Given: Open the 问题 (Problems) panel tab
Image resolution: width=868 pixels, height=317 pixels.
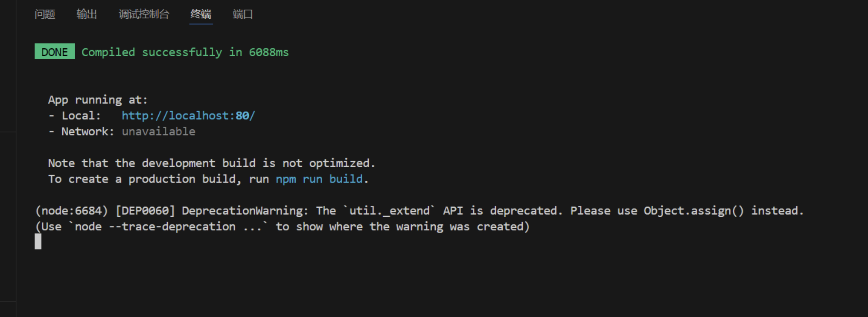Looking at the screenshot, I should (x=44, y=14).
